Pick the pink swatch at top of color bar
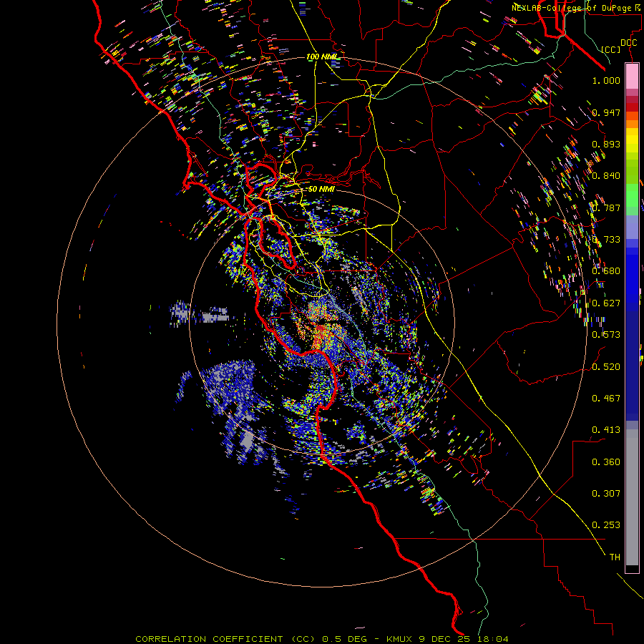644x644 pixels. [x=632, y=77]
